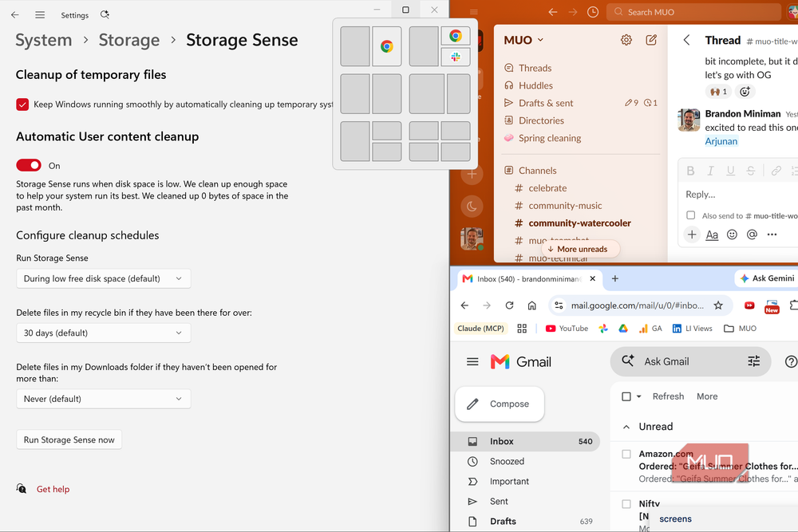The height and width of the screenshot is (532, 798).
Task: Open Slack preferences gear icon beside MUO
Action: coord(626,40)
